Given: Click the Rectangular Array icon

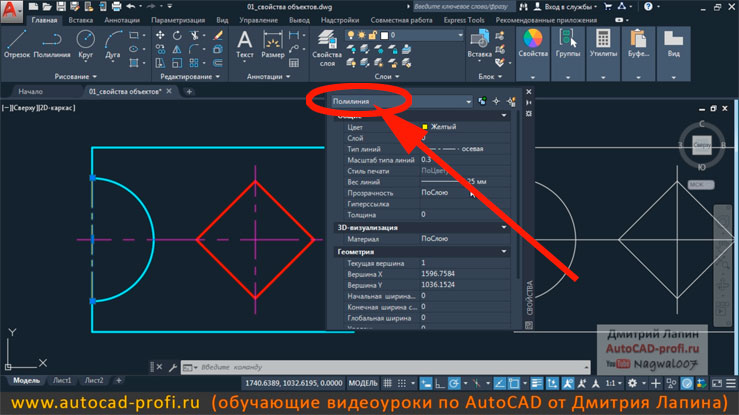Looking at the screenshot, I should click(x=194, y=63).
